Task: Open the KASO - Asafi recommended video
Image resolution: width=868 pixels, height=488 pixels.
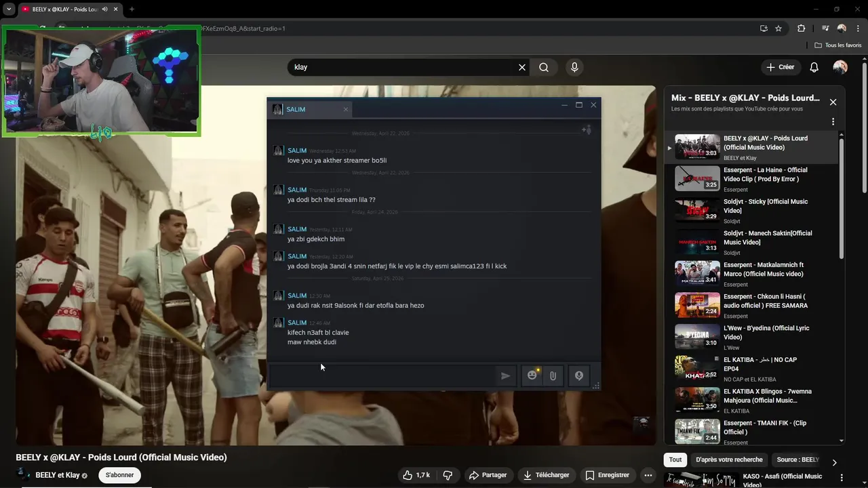Action: (753, 480)
